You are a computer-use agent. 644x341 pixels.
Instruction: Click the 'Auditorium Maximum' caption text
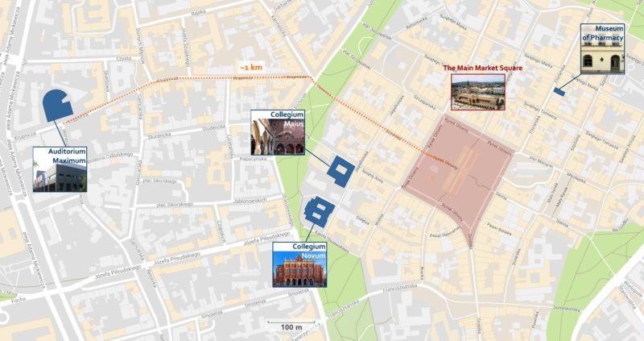click(x=67, y=156)
